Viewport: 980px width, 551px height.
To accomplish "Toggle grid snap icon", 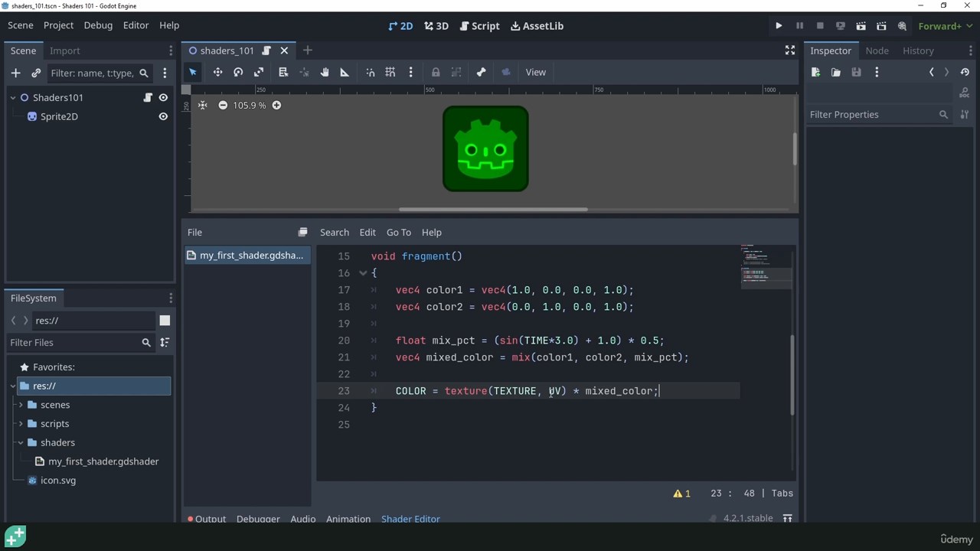I will [390, 72].
